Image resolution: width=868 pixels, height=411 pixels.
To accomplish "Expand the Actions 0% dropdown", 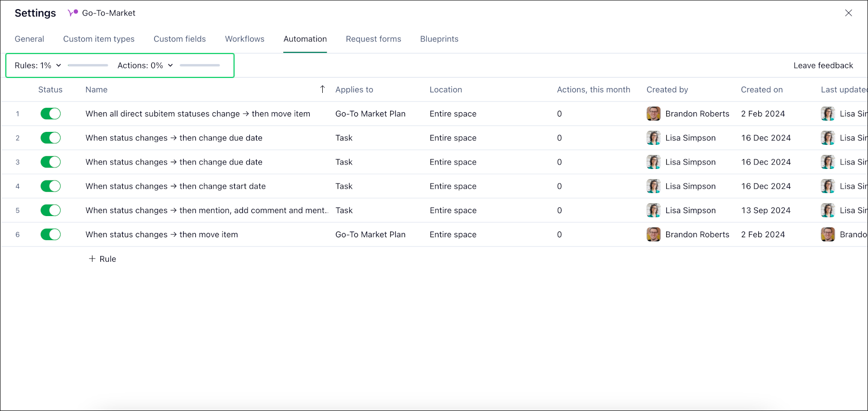I will click(x=145, y=65).
